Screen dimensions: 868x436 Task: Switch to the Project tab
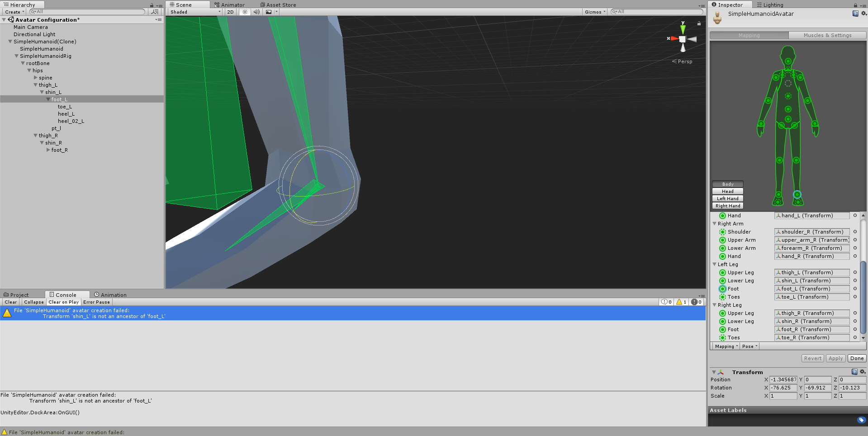click(x=16, y=295)
